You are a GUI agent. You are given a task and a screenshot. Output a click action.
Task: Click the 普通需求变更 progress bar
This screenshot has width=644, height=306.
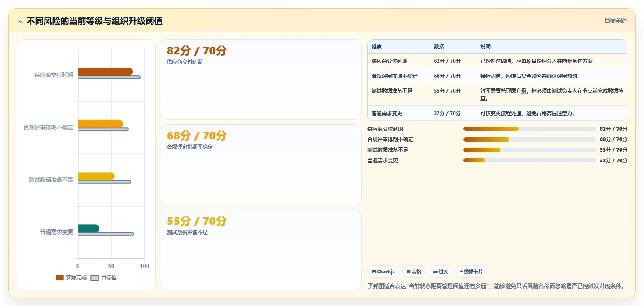click(x=530, y=161)
